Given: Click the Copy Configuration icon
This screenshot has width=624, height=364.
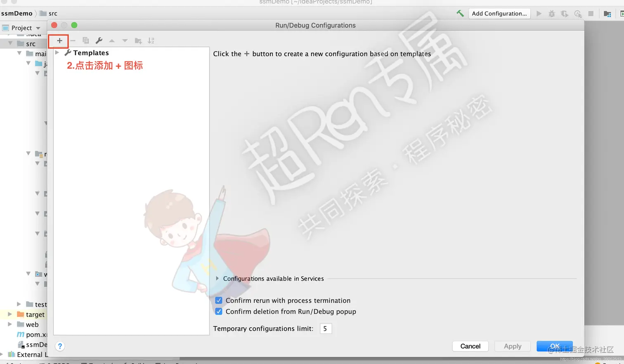Looking at the screenshot, I should coord(86,40).
